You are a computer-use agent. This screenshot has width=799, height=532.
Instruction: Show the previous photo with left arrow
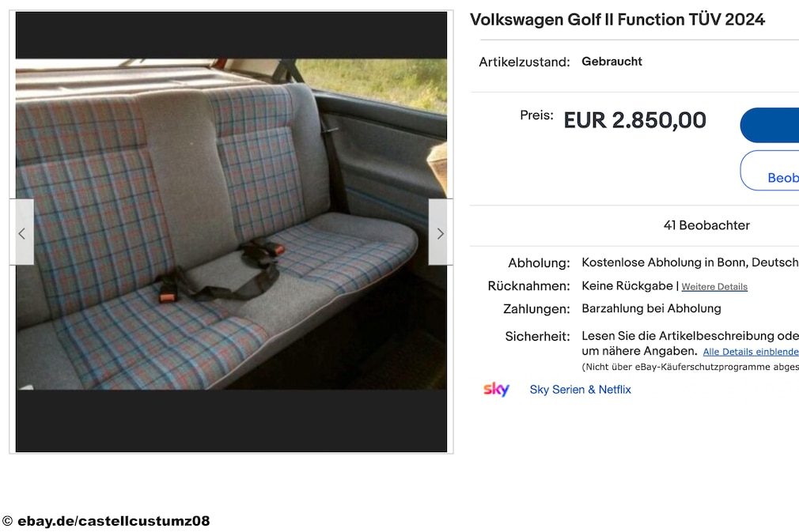tap(22, 232)
